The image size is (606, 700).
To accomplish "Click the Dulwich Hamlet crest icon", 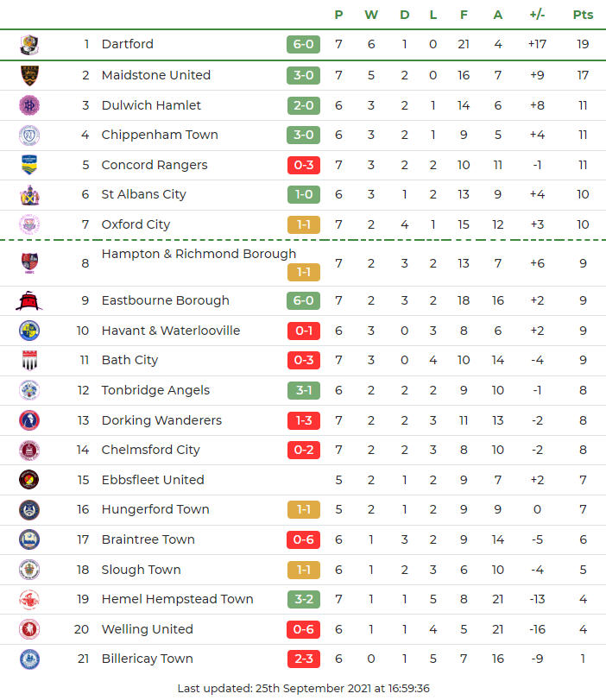I will point(29,105).
